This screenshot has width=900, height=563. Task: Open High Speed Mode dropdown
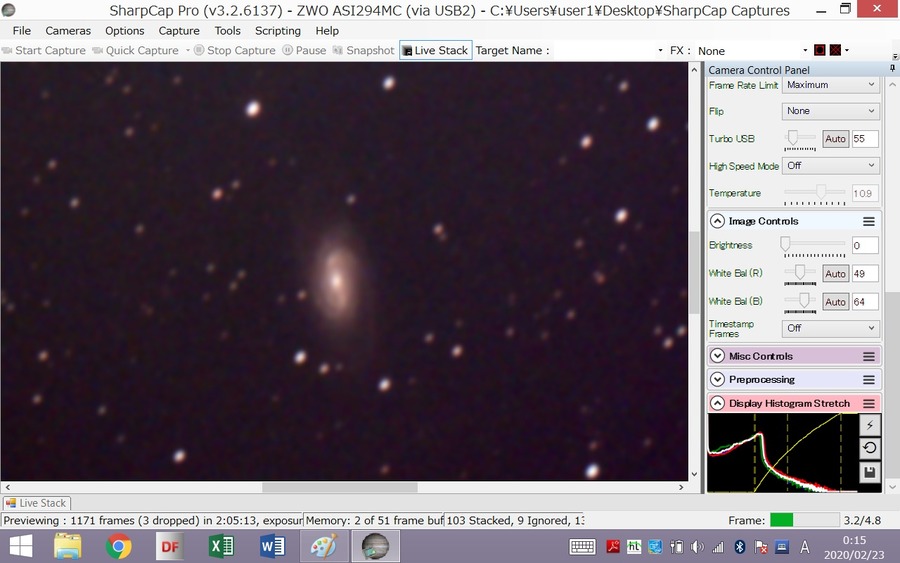[831, 166]
